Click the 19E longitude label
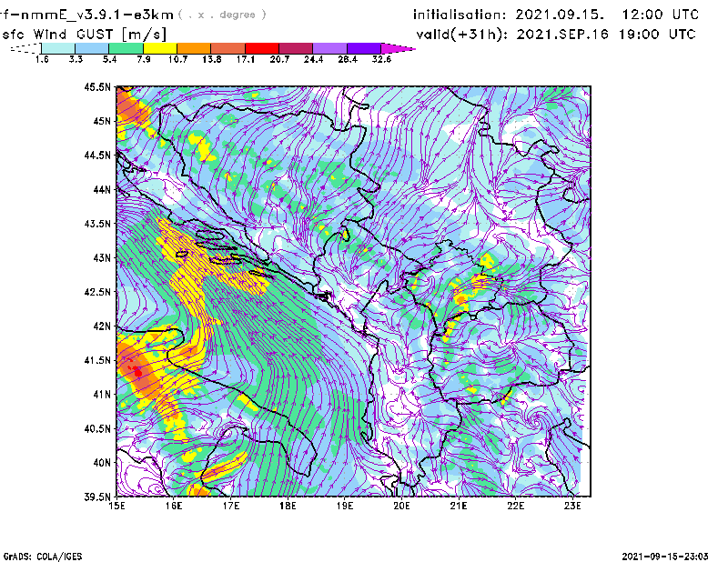The image size is (728, 562). click(345, 506)
